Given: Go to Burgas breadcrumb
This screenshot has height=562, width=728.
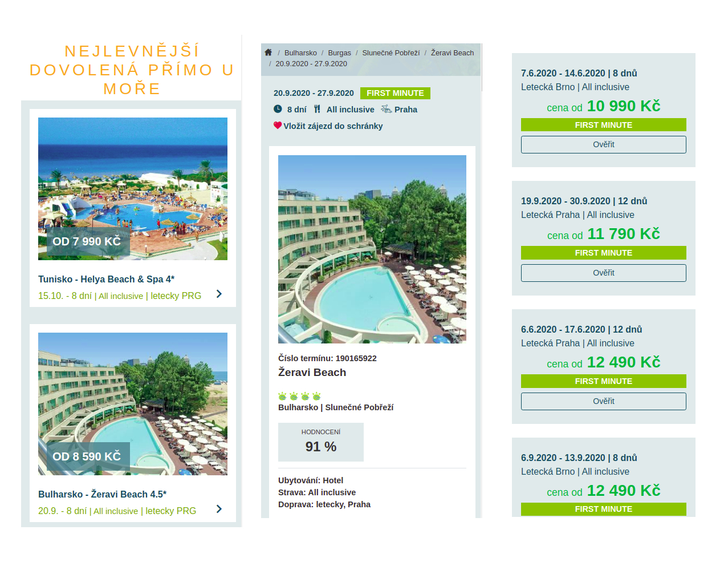Looking at the screenshot, I should (x=339, y=53).
